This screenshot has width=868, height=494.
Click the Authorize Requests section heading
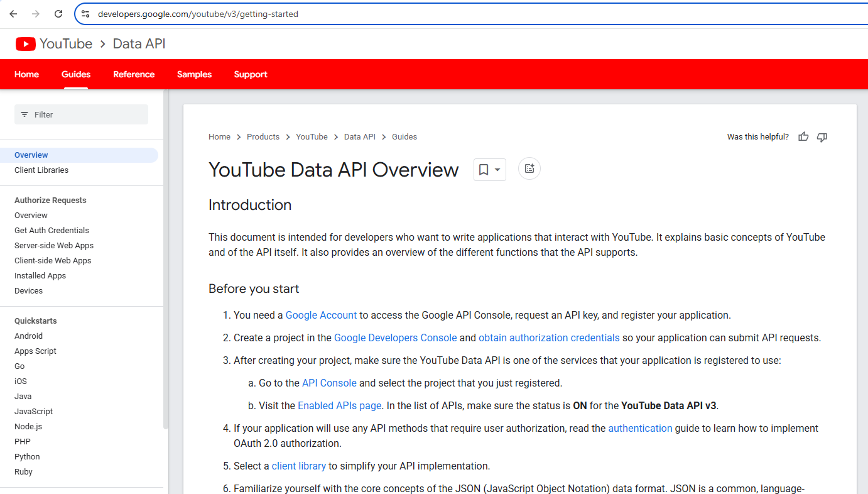click(x=50, y=200)
